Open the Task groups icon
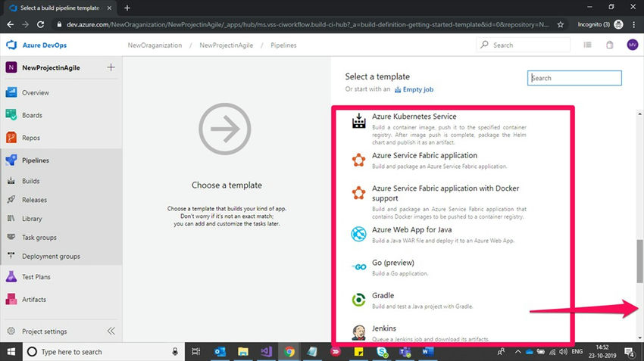The image size is (644, 361). click(11, 237)
